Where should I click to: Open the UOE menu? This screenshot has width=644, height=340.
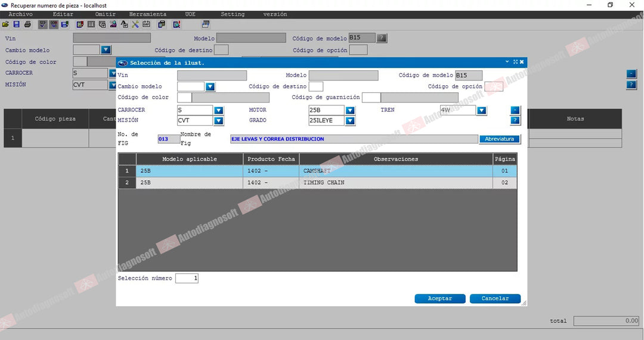pos(190,14)
